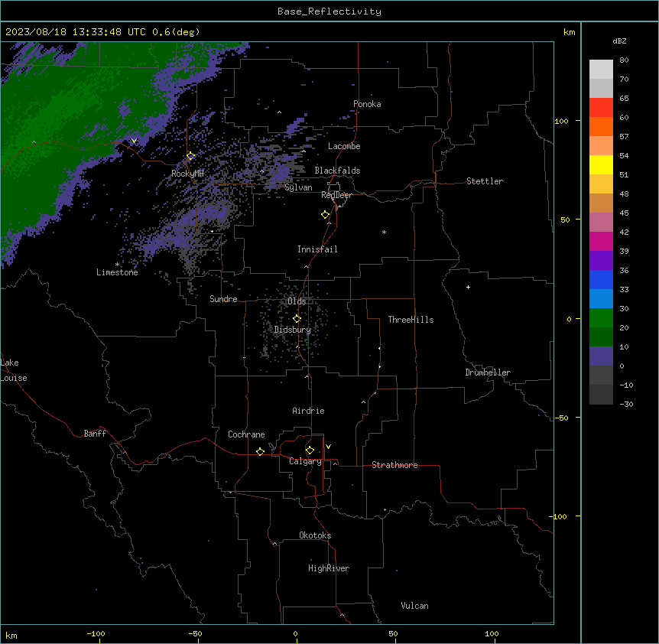
Task: Click the RockyMH label
Action: tap(187, 173)
